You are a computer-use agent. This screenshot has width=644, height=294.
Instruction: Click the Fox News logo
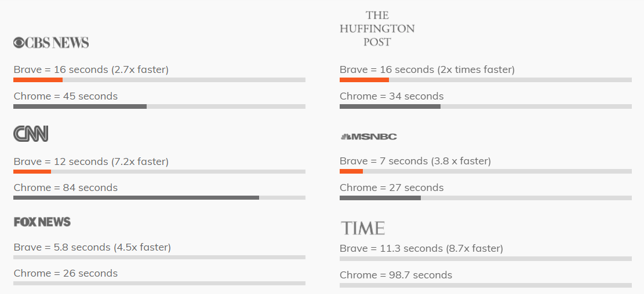coord(42,222)
